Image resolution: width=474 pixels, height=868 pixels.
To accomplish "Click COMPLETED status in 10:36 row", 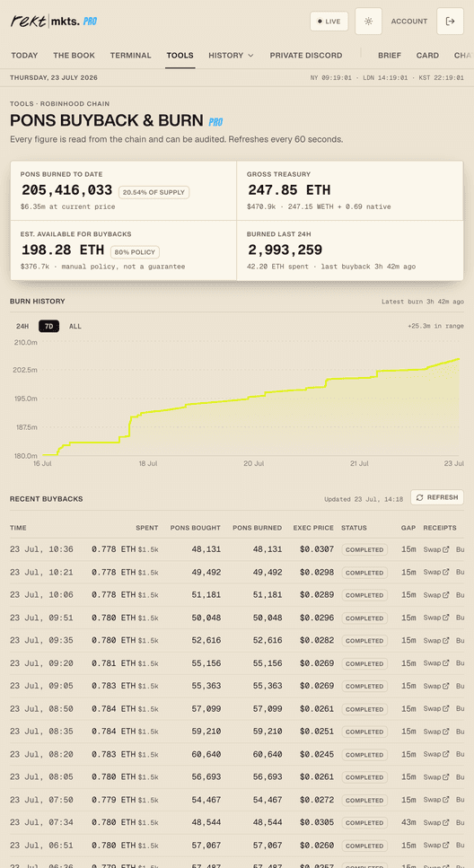I will [364, 549].
